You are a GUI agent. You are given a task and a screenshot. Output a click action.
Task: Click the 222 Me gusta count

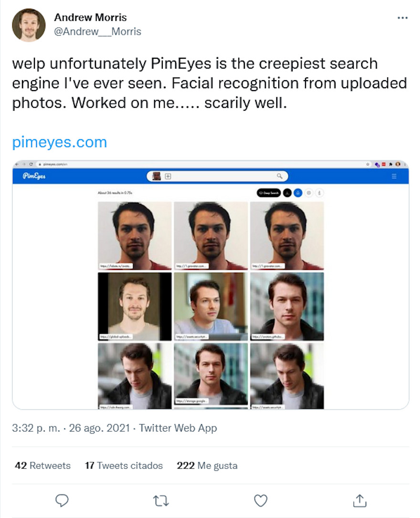point(207,466)
